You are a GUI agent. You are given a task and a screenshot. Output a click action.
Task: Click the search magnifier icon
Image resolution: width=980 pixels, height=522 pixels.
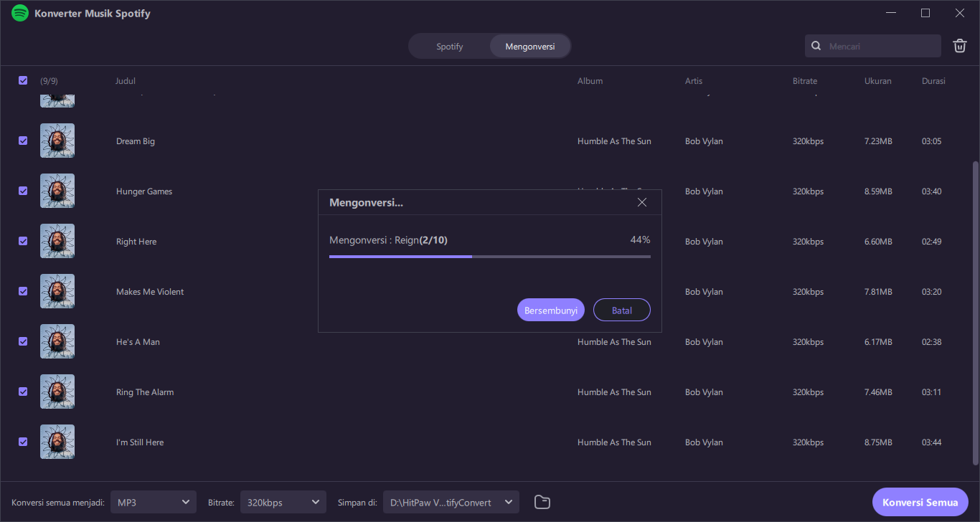tap(816, 46)
